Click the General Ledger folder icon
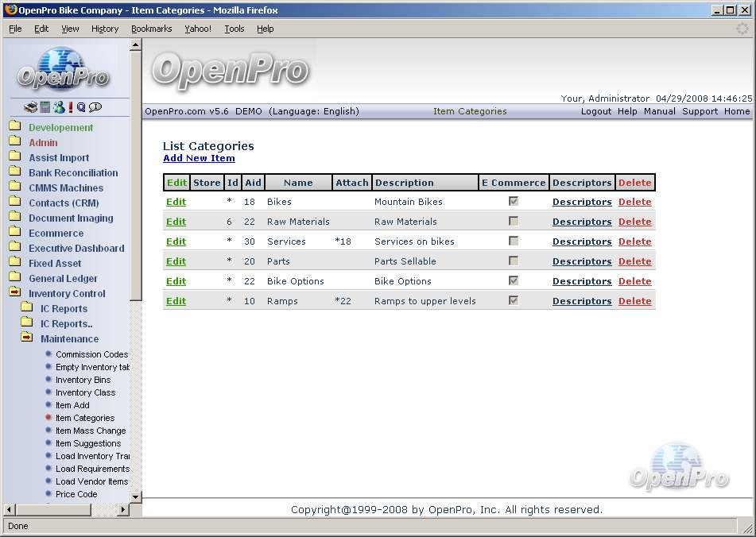This screenshot has height=537, width=756. click(14, 278)
